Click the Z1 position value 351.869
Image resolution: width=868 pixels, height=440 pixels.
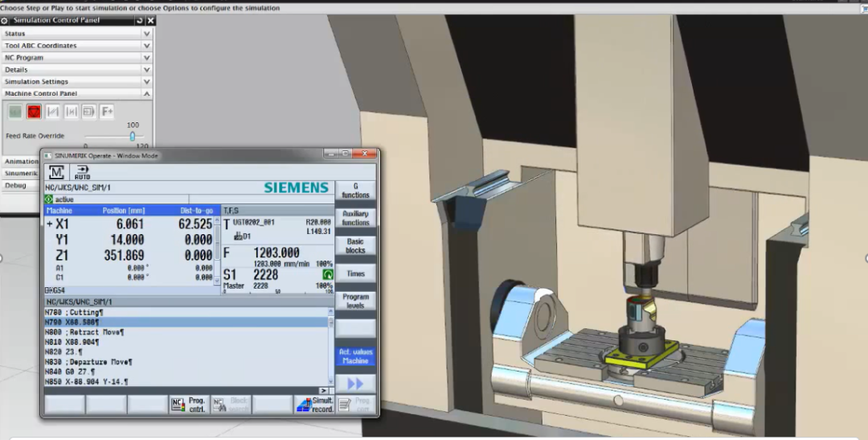click(x=124, y=255)
